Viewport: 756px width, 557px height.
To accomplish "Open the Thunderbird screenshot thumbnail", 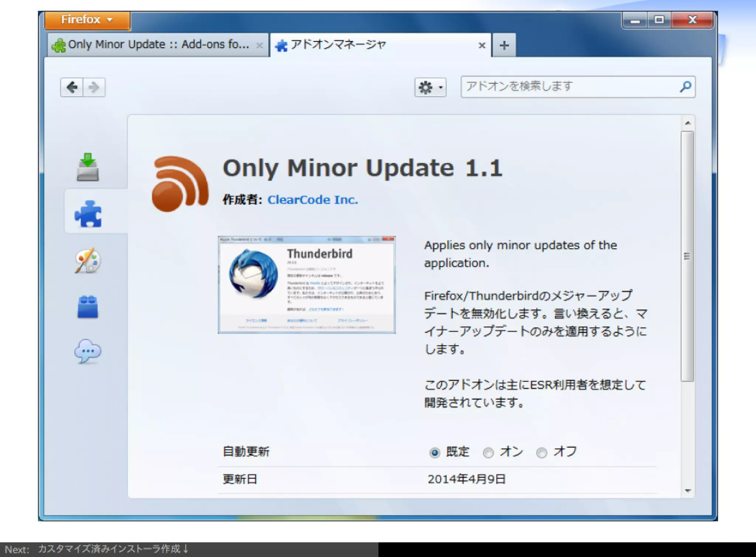I will pos(306,285).
